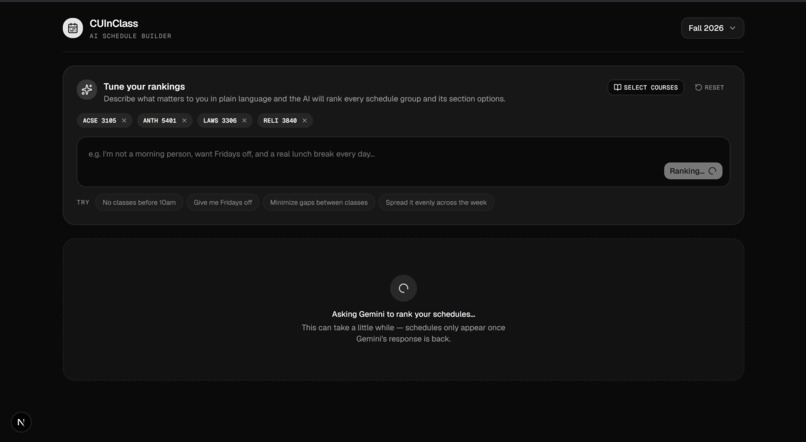The height and width of the screenshot is (442, 806).
Task: Remove the LAWS 3306 course chip
Action: point(244,121)
